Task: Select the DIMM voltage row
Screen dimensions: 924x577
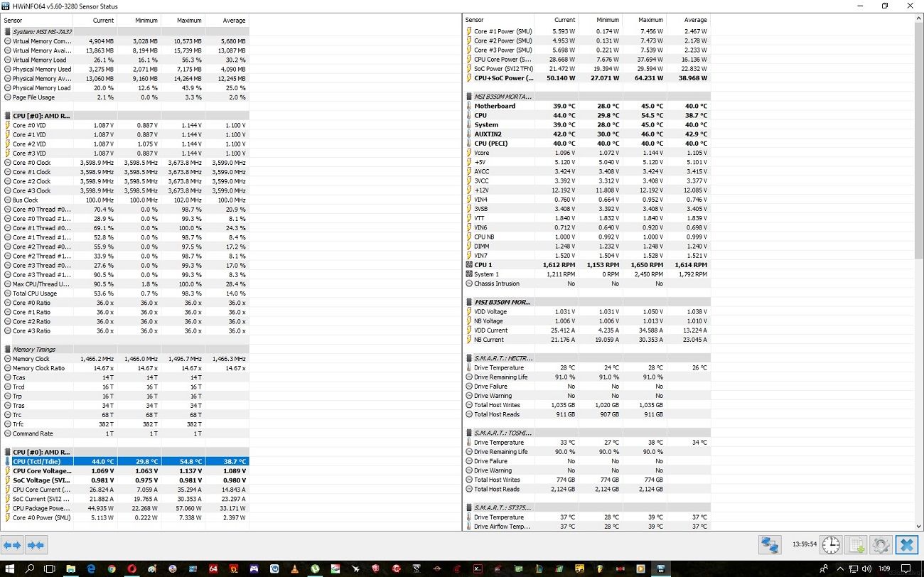Action: (x=587, y=246)
